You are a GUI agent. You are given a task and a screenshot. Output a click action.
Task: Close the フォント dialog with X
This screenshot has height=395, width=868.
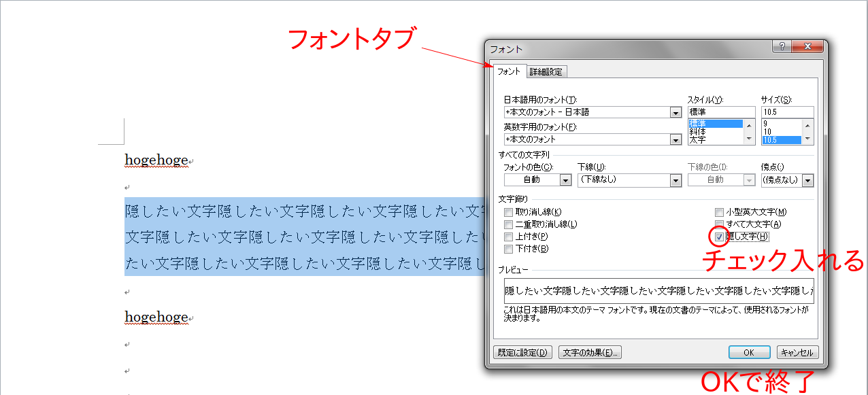(x=807, y=47)
